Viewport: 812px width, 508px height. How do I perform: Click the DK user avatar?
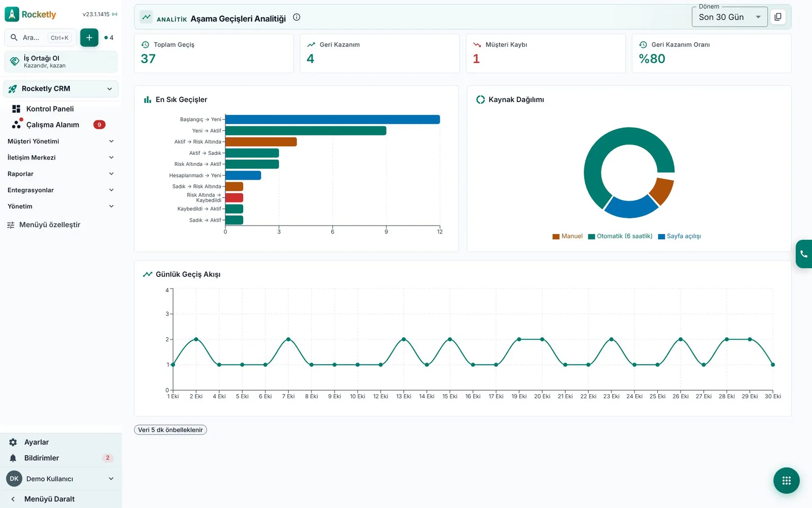[14, 479]
